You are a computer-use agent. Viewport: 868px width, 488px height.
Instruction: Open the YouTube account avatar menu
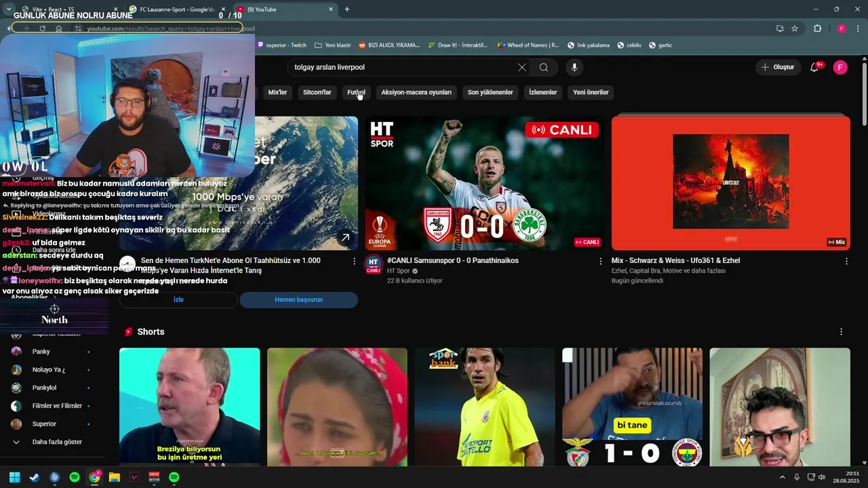pos(840,67)
